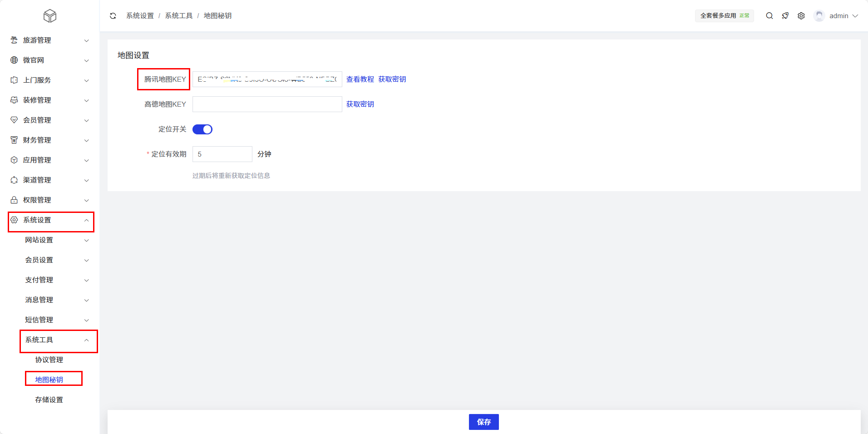Viewport: 868px width, 434px height.
Task: Click the diamond icon next to 会员管理
Action: click(x=14, y=120)
